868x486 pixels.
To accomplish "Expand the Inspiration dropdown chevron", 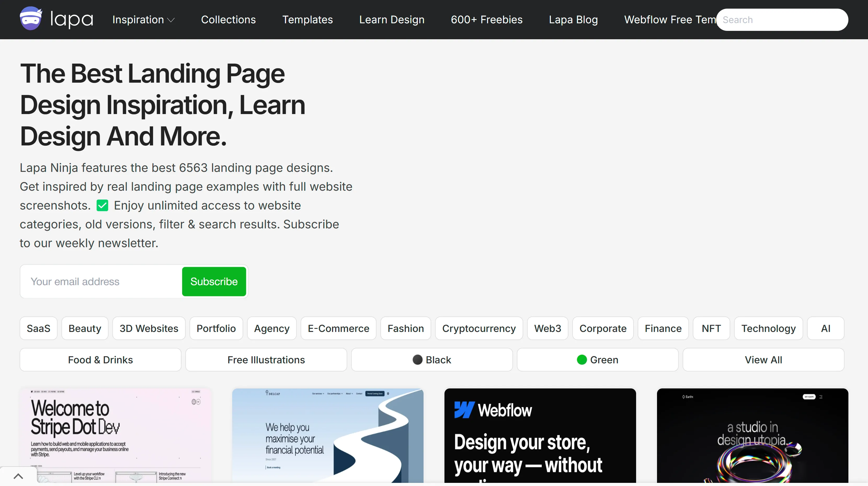I will 171,20.
